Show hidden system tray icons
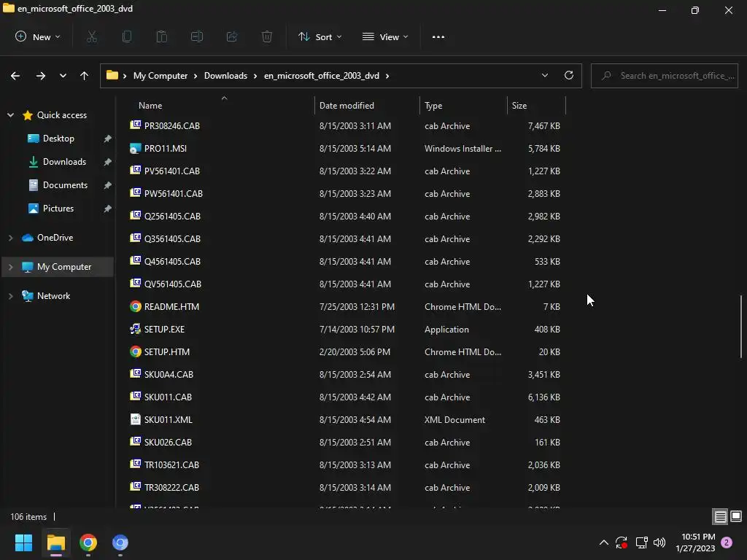Screen dimensions: 747x560 603,542
